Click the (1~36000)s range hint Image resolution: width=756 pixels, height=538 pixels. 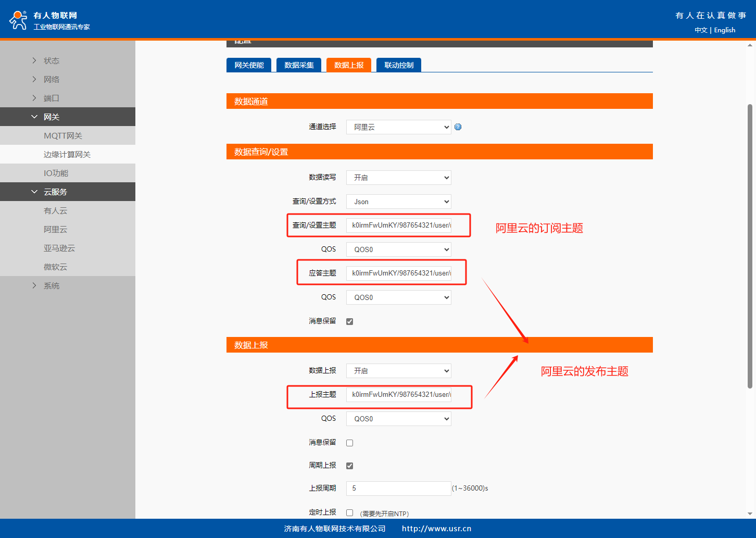[x=470, y=488]
